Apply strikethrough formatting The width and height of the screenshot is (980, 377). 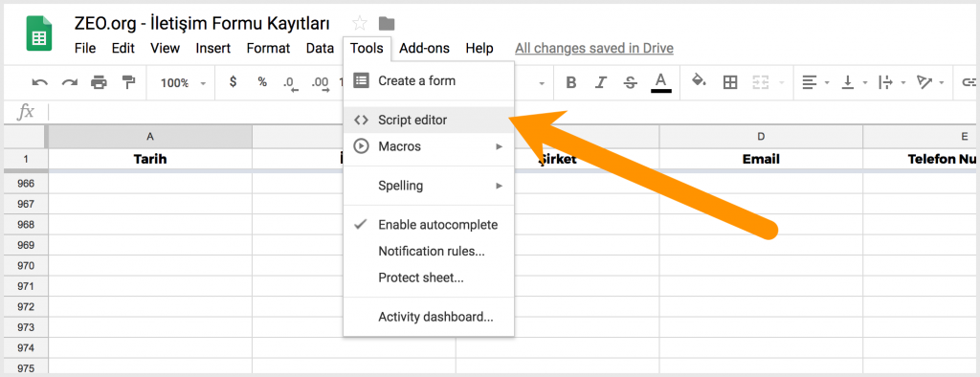pos(631,82)
